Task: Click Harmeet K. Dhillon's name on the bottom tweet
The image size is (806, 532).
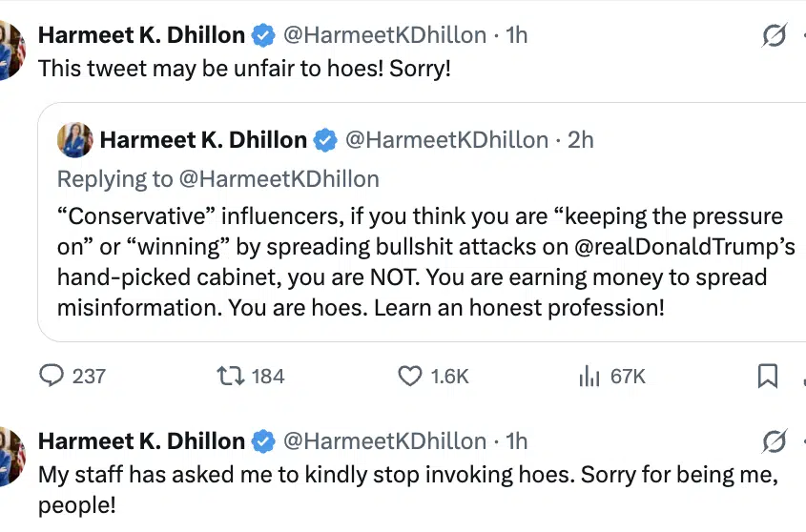Action: pyautogui.click(x=141, y=441)
